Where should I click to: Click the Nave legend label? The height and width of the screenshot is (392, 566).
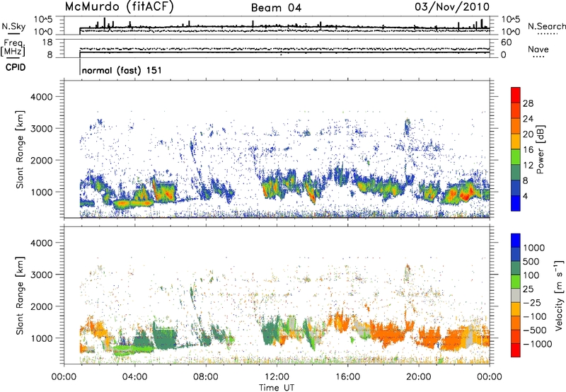(538, 50)
